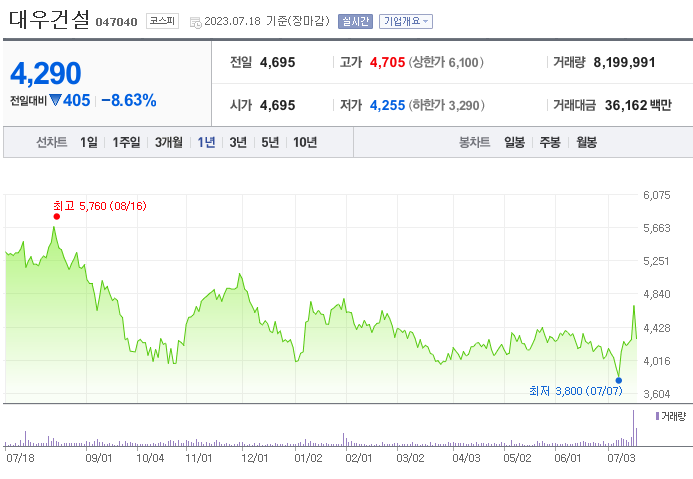Switch to 월봉 candlestick chart
The width and height of the screenshot is (693, 479).
586,142
